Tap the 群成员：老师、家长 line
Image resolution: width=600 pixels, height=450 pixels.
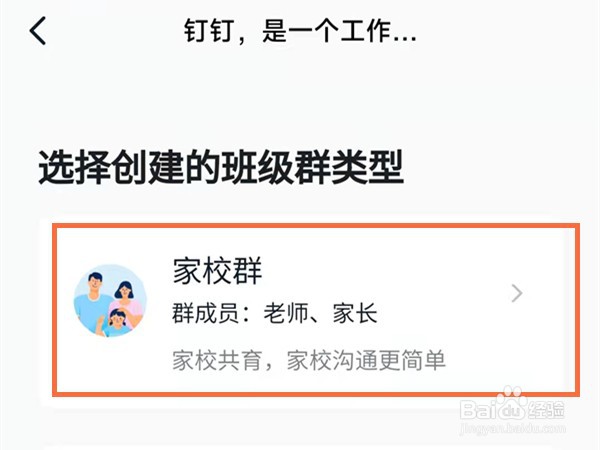tap(275, 313)
